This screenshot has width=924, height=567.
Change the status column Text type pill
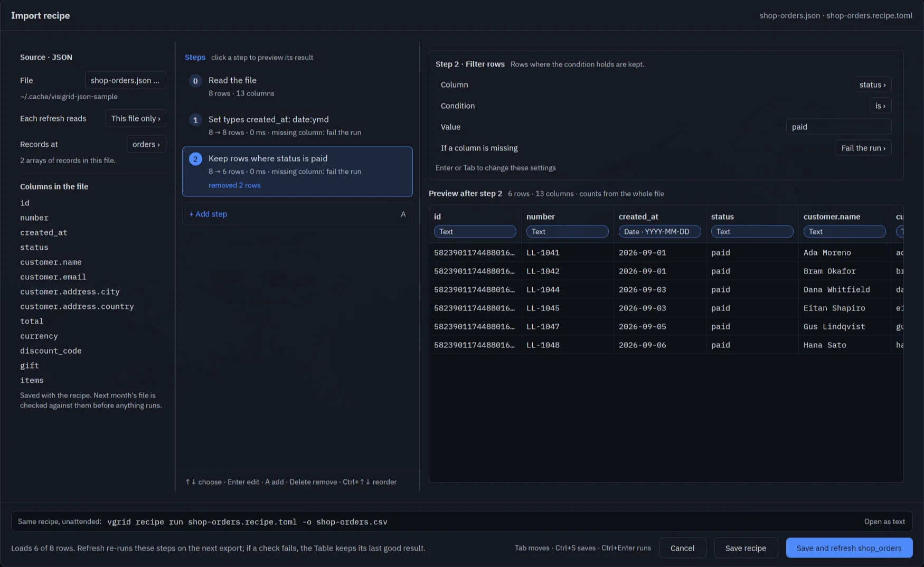click(x=752, y=232)
